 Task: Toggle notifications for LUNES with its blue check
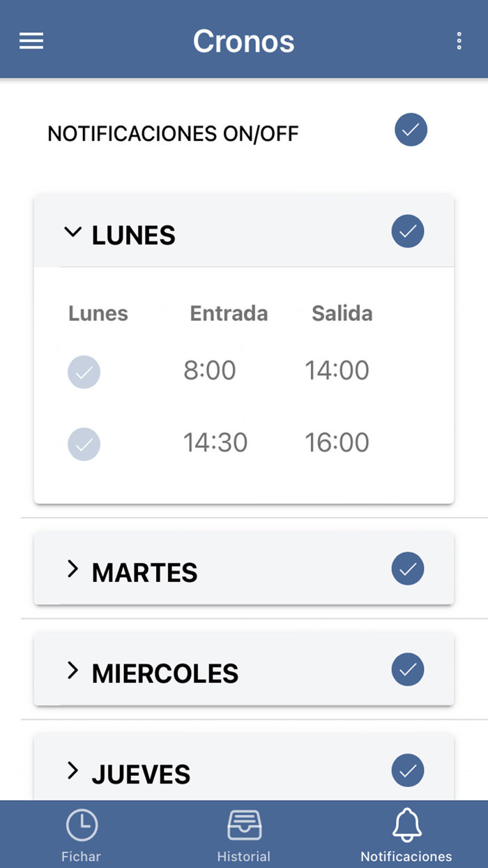coord(408,231)
